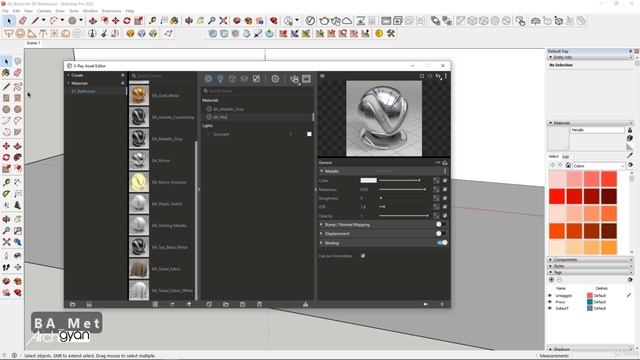Switch to Edit tab in Materials tray
This screenshot has width=640, height=360.
pyautogui.click(x=566, y=157)
